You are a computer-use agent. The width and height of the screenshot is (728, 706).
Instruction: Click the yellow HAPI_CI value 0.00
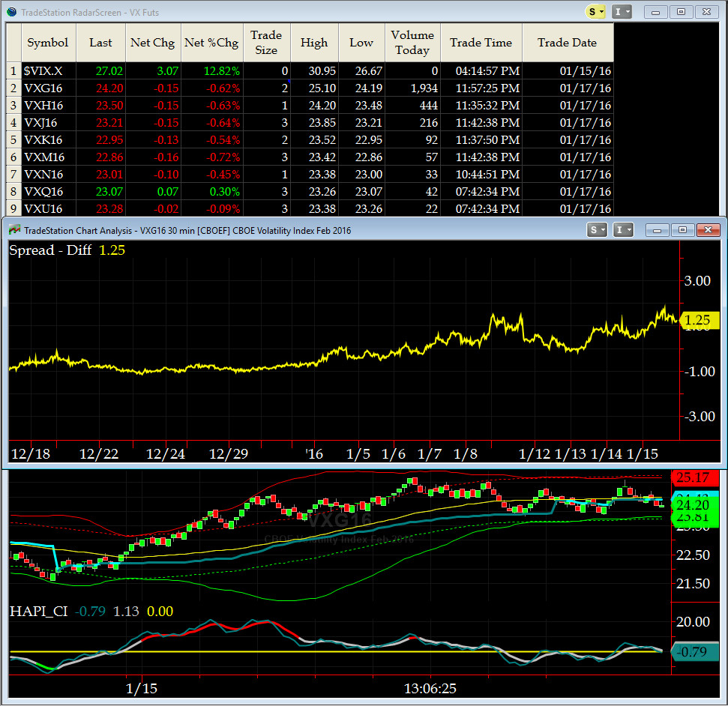(160, 612)
